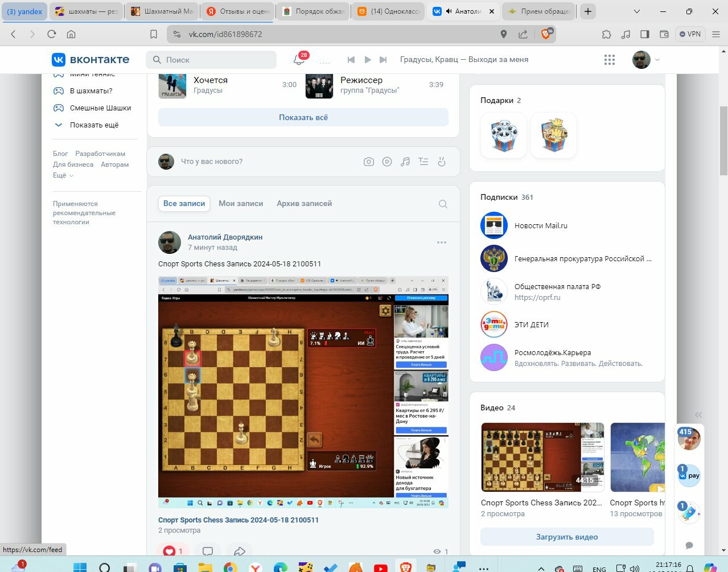728x572 pixels.
Task: Skip to previous track in header player
Action: pos(351,60)
